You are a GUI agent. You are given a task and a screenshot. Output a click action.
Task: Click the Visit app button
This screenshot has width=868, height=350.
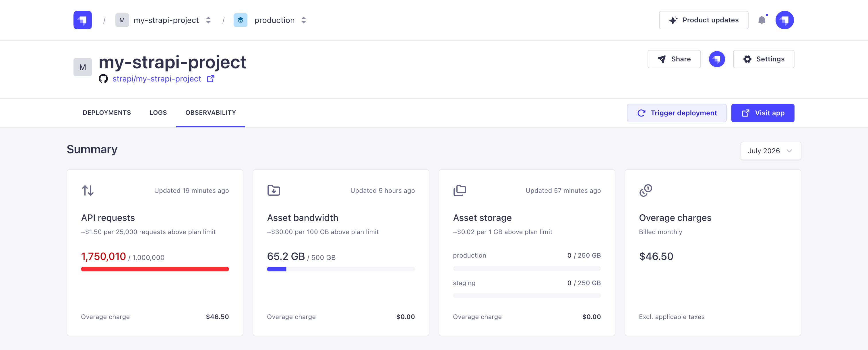tap(763, 113)
